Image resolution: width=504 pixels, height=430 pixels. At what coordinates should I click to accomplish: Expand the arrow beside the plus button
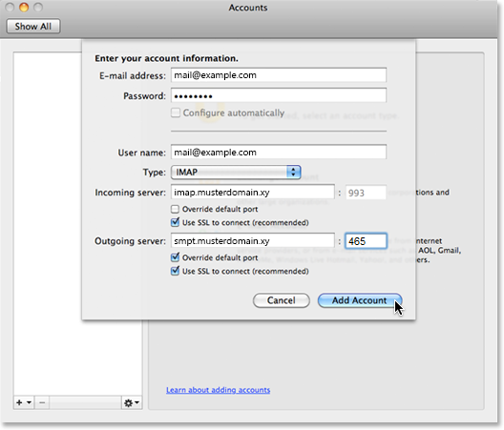tap(29, 402)
